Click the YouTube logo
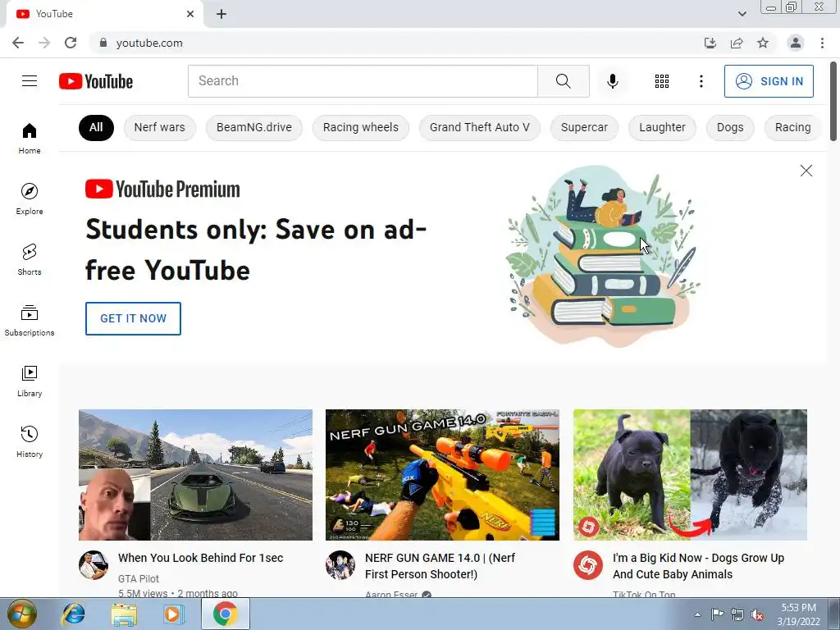The image size is (840, 630). point(96,81)
